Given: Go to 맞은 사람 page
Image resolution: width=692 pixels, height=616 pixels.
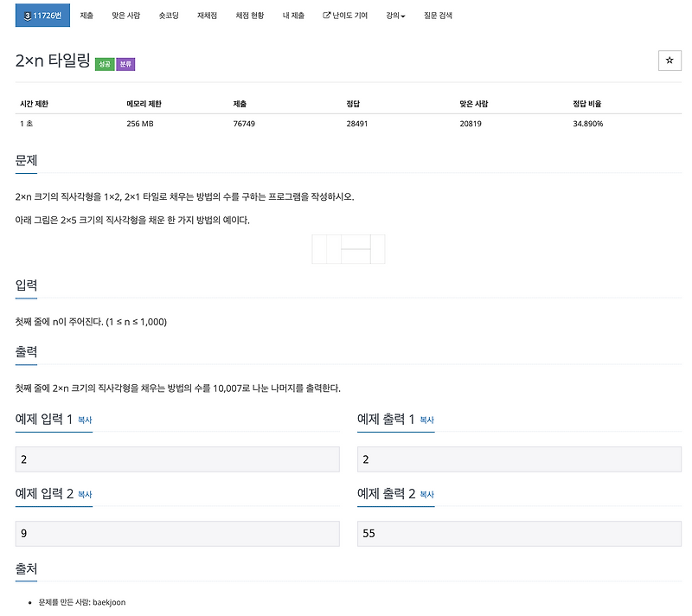Looking at the screenshot, I should (x=125, y=15).
